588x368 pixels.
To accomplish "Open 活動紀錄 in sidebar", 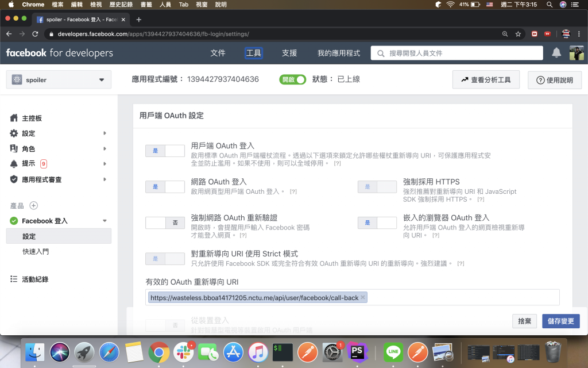I will pyautogui.click(x=35, y=279).
